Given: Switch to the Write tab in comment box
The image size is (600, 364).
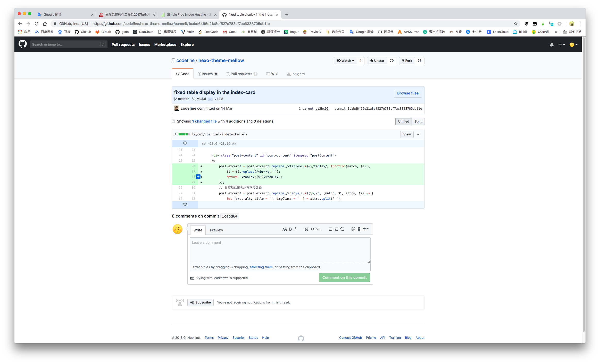Looking at the screenshot, I should click(197, 230).
